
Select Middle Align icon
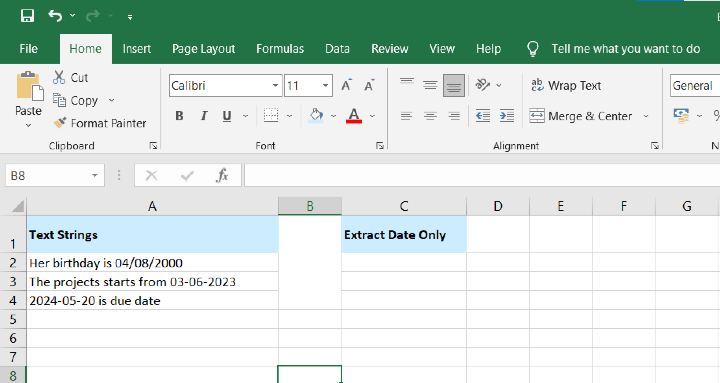(x=430, y=85)
